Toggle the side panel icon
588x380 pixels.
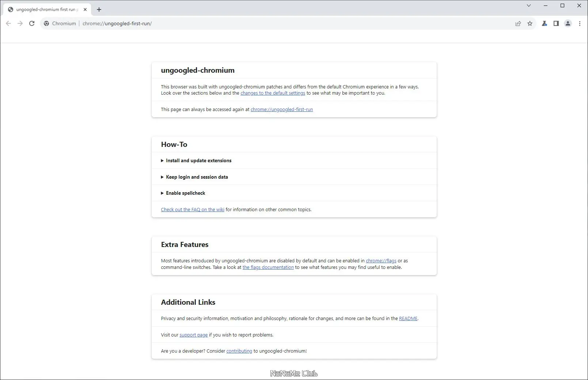click(556, 23)
